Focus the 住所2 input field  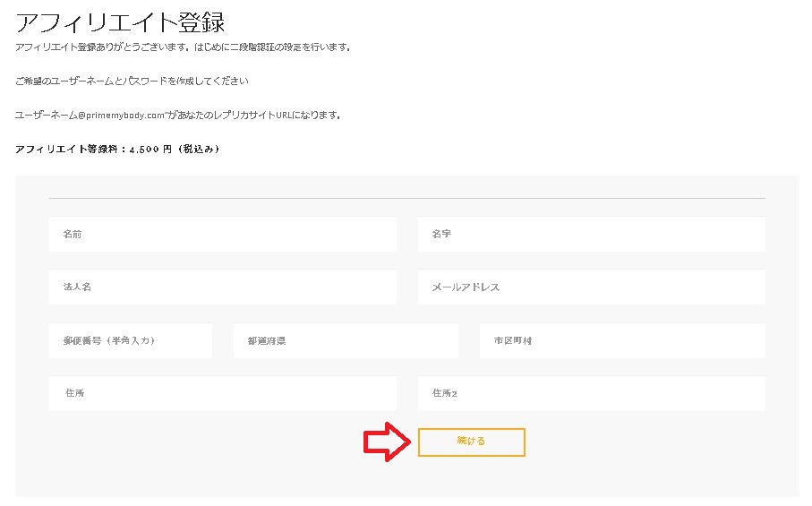click(591, 393)
